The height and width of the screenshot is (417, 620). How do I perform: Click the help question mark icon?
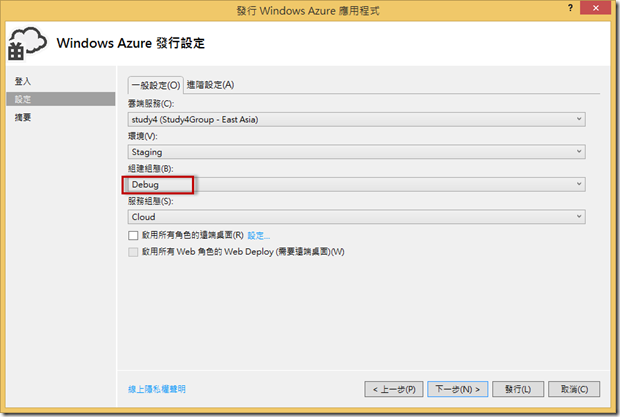[x=570, y=8]
